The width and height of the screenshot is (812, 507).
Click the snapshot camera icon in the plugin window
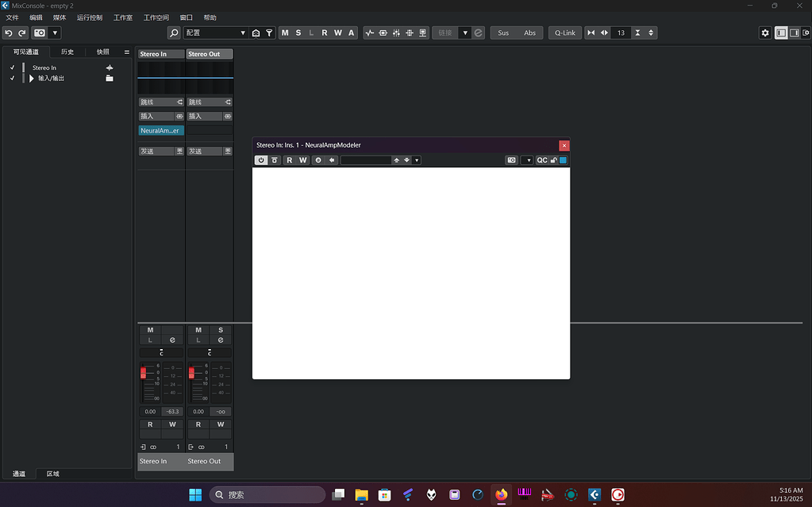pos(512,159)
